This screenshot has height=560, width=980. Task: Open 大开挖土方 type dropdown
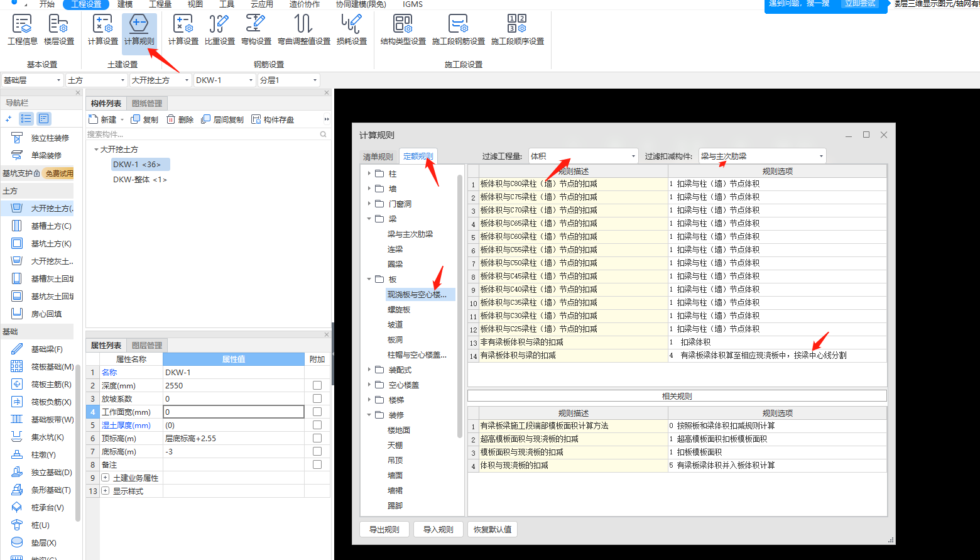pos(160,80)
